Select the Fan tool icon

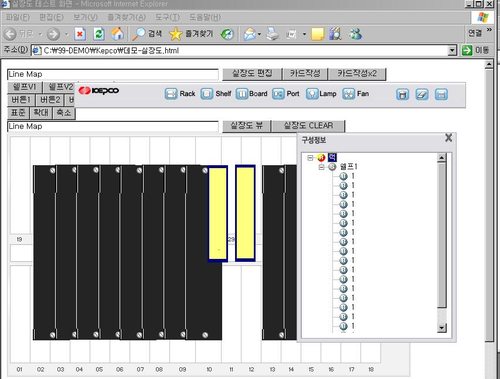coord(348,94)
